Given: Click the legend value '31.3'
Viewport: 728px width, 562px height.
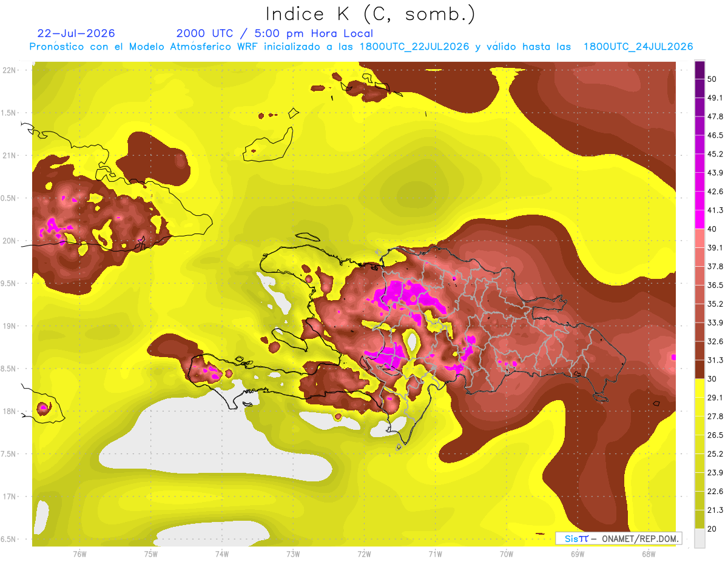Looking at the screenshot, I should coord(715,360).
